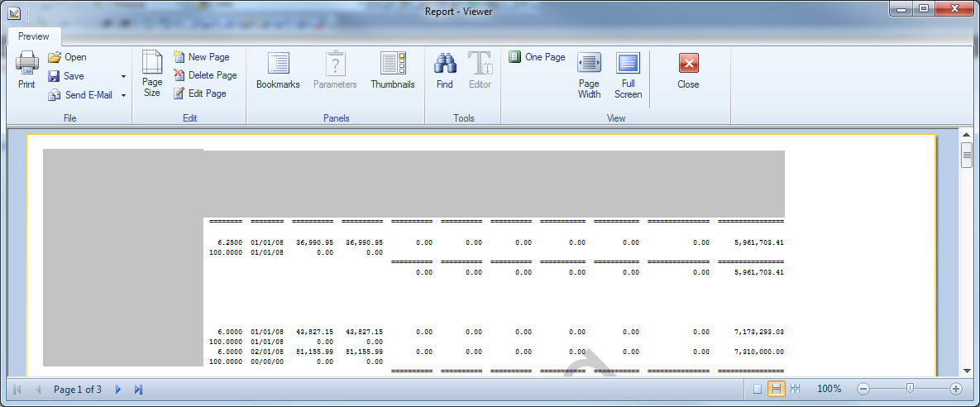Jump to last page button

[x=139, y=390]
